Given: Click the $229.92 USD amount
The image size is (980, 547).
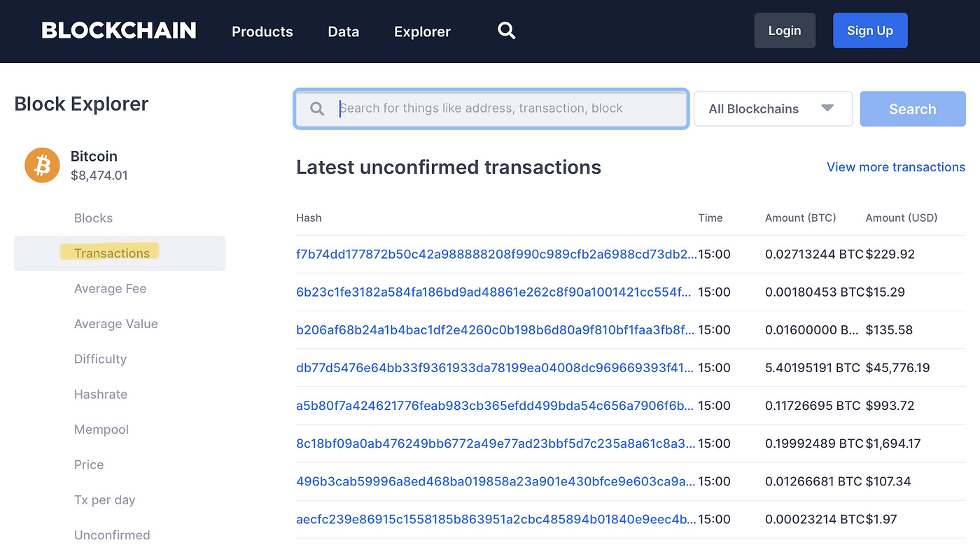Looking at the screenshot, I should click(x=890, y=254).
